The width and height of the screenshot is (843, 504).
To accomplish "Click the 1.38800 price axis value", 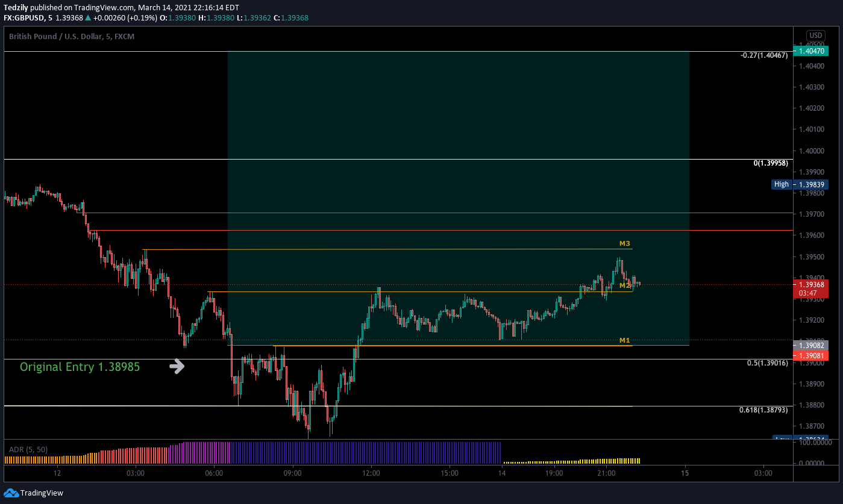I will click(x=811, y=405).
